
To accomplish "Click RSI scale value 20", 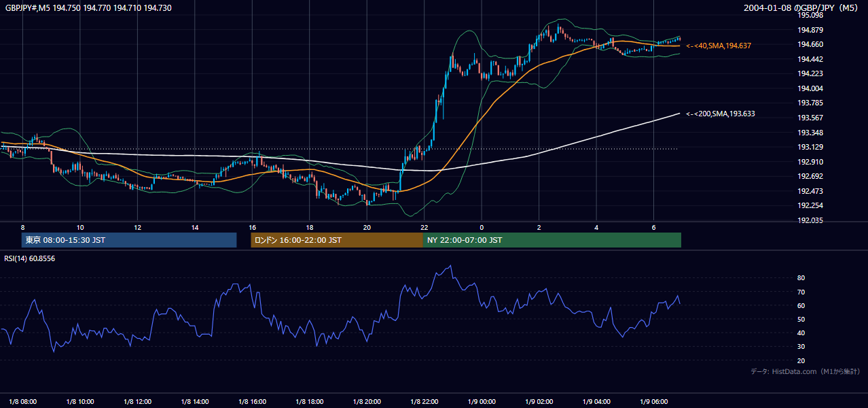I will [801, 360].
